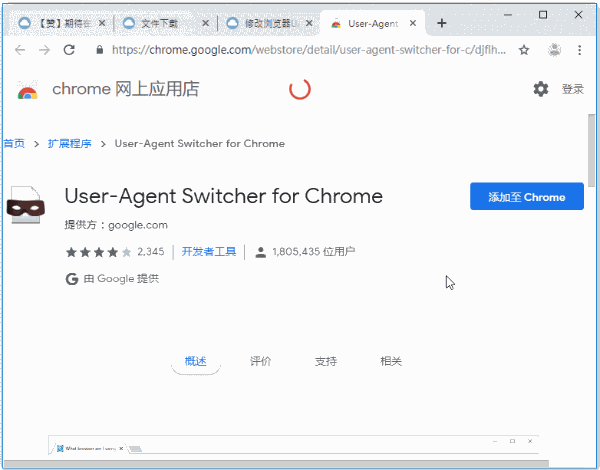Click the 登录 sign-in link
The height and width of the screenshot is (470, 600).
(x=572, y=89)
